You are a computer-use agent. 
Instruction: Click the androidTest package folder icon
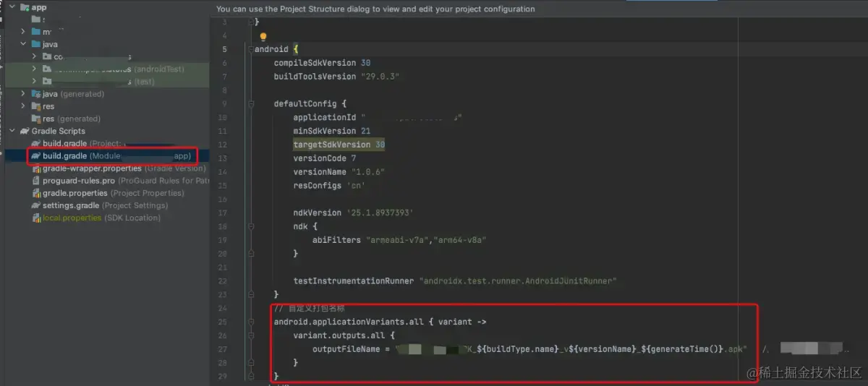(x=47, y=69)
